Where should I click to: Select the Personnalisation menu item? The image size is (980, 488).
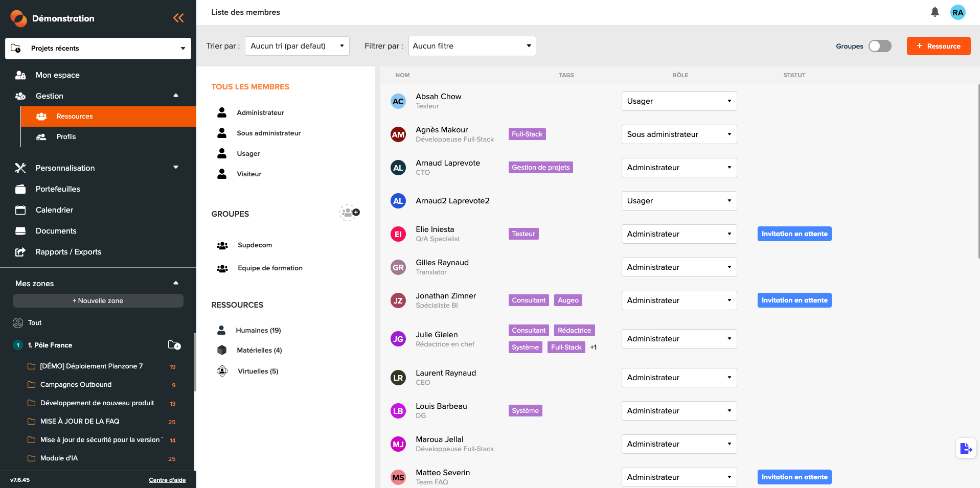[x=65, y=168]
